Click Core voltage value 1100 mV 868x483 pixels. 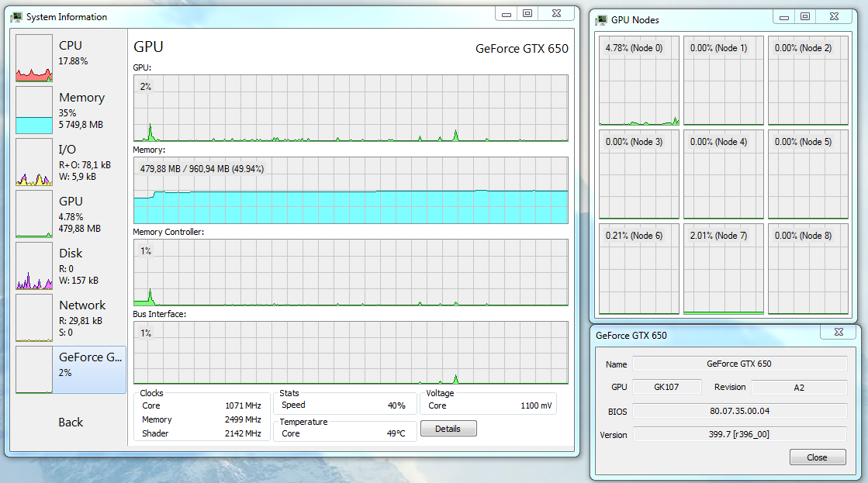pyautogui.click(x=536, y=405)
